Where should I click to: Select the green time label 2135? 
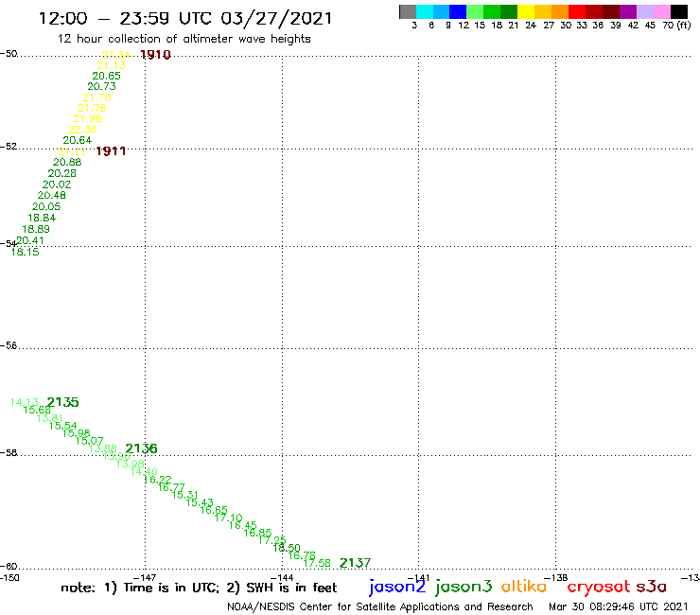pyautogui.click(x=63, y=402)
